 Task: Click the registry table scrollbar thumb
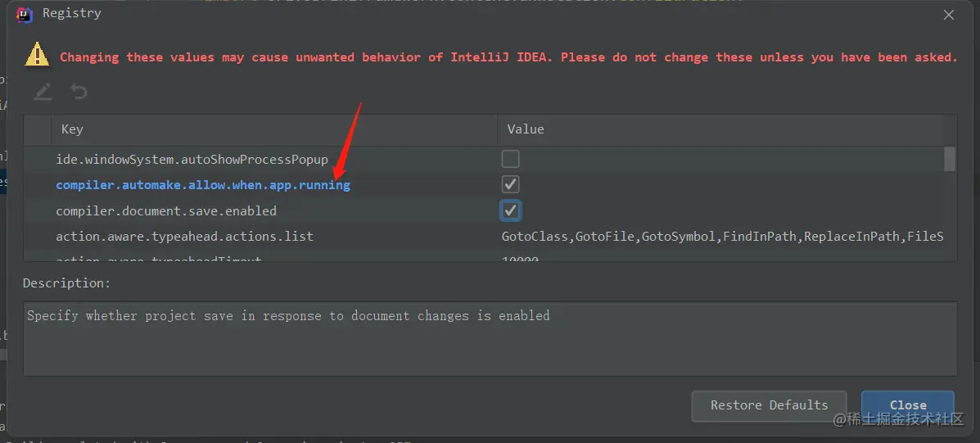[950, 160]
